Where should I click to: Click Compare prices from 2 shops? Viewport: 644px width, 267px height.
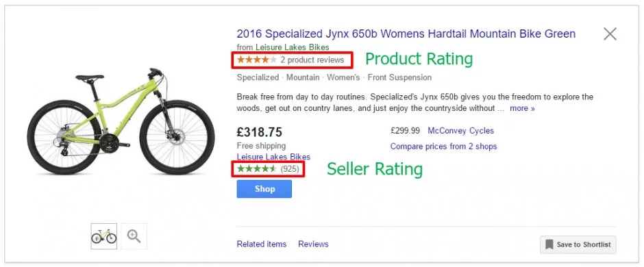[443, 147]
